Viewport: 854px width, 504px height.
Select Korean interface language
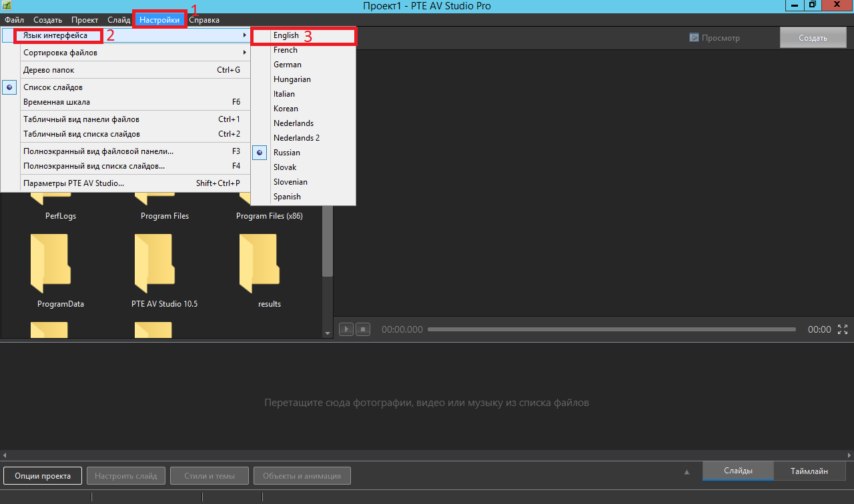[x=304, y=109]
